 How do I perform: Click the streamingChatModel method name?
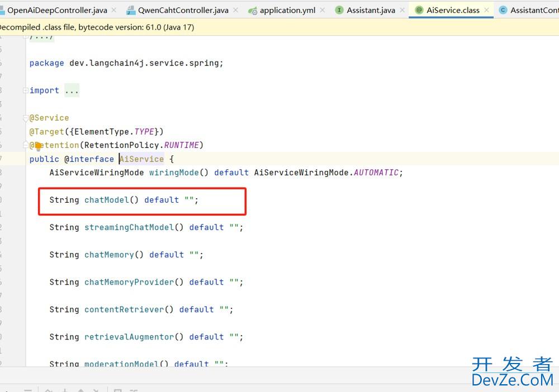[x=129, y=227]
